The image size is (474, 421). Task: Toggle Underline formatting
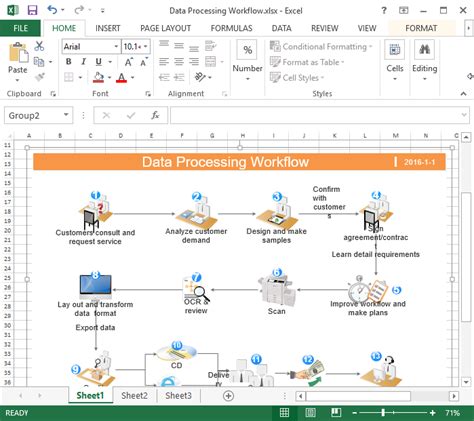pos(99,62)
